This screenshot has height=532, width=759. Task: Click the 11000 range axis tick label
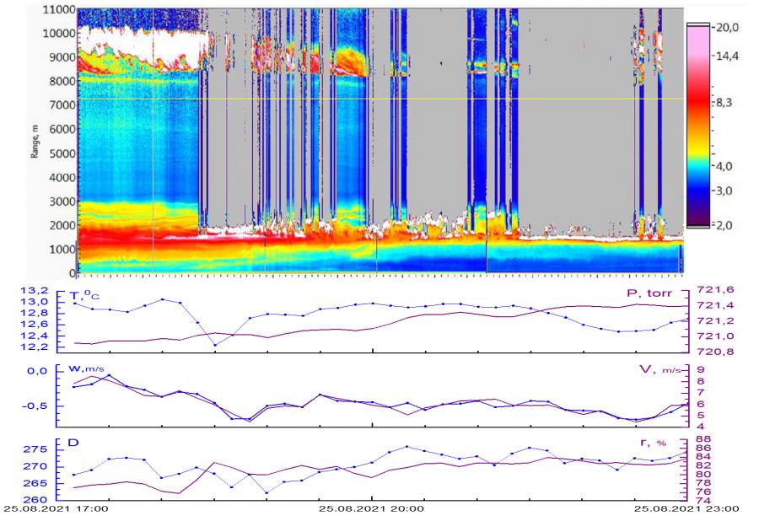pos(57,9)
